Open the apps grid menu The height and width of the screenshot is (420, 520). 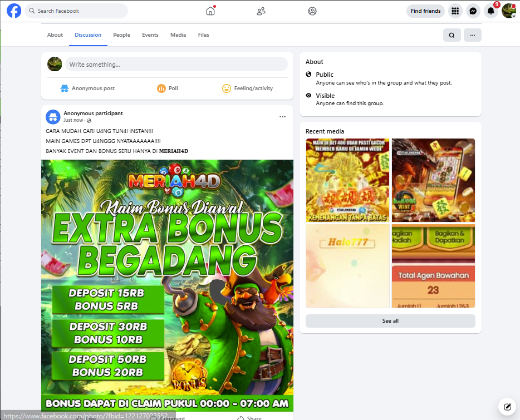tap(455, 11)
